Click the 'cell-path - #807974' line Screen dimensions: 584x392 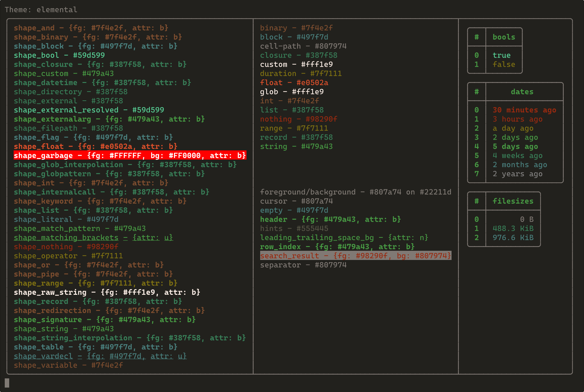(303, 46)
